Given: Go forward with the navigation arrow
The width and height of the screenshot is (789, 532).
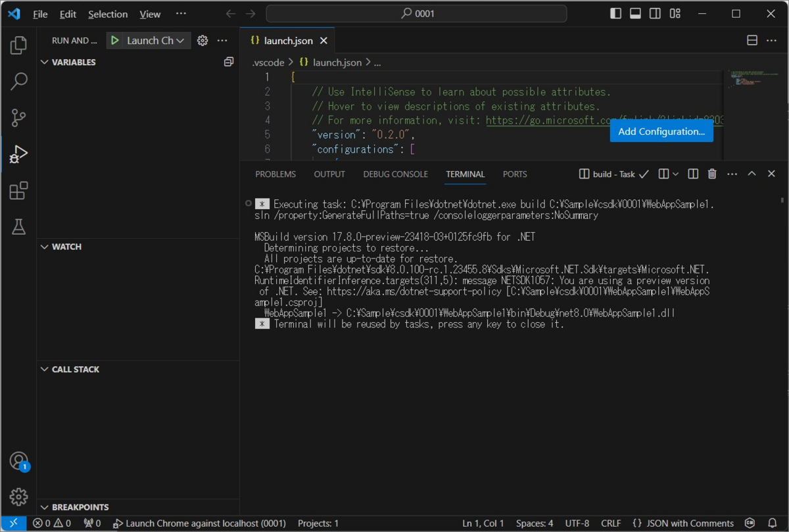Looking at the screenshot, I should coord(251,14).
